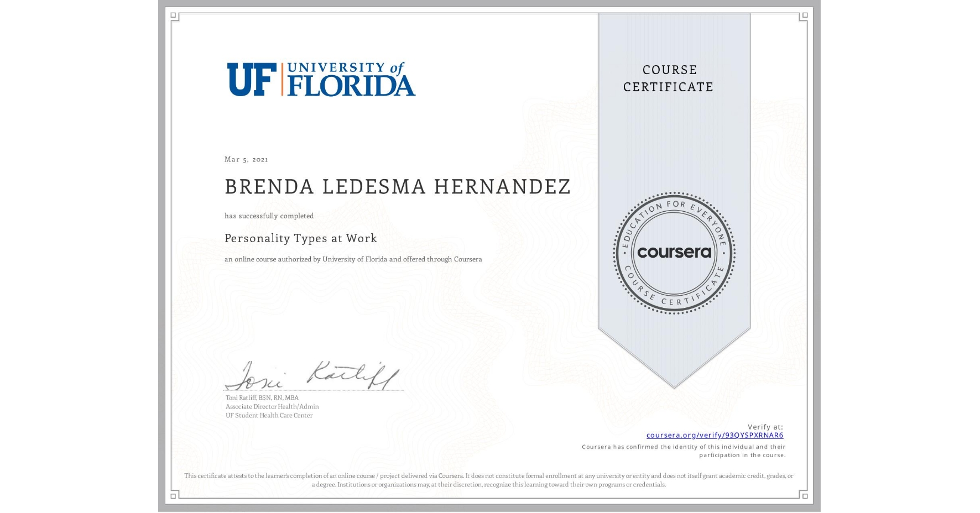Click the has successfully completed text
Image resolution: width=980 pixels, height=513 pixels.
click(x=269, y=216)
